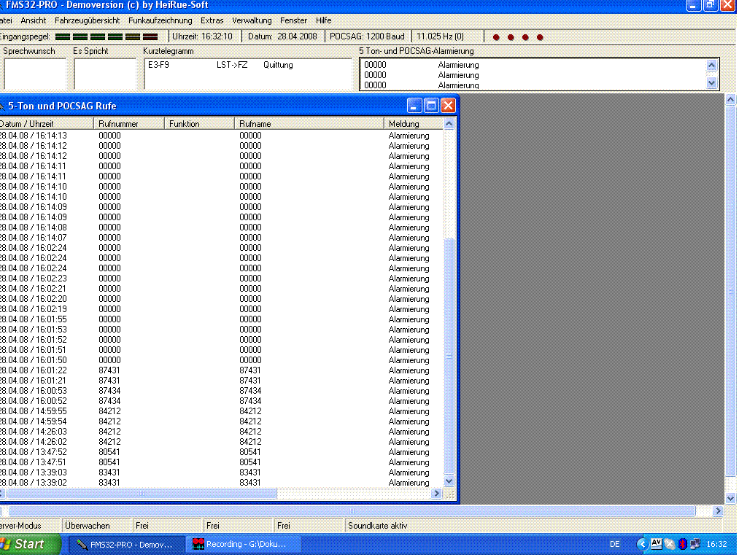Screen dimensions: 747x560
Task: Click scroll-right arrow in Rufe list
Action: [437, 494]
